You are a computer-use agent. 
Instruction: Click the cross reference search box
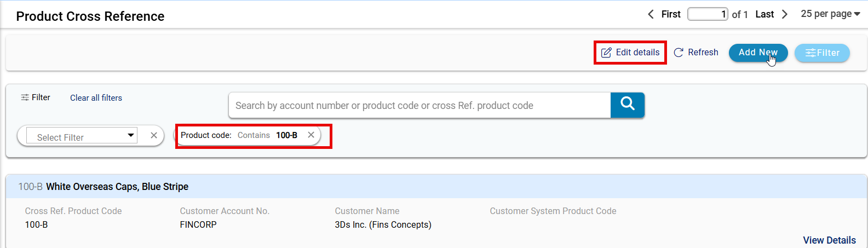[419, 105]
